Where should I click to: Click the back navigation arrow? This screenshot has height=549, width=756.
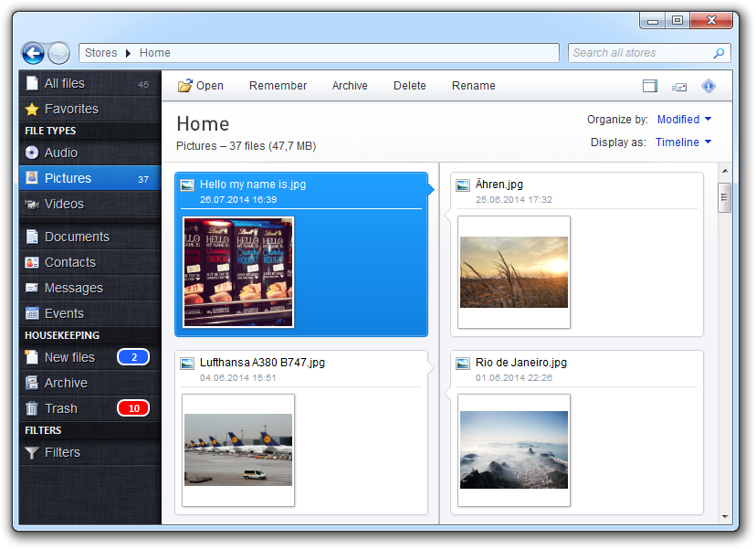(x=33, y=53)
